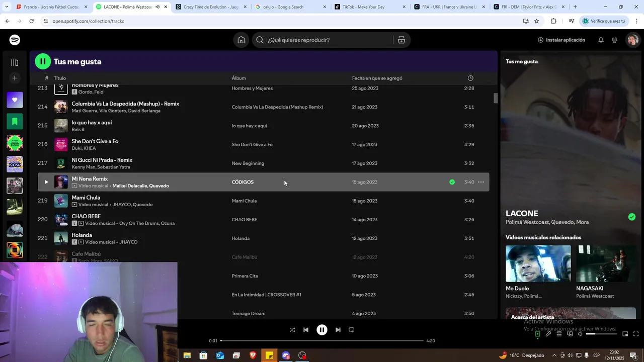This screenshot has height=362, width=644.
Task: Pause Tus me gusta with the green button
Action: pos(43,61)
